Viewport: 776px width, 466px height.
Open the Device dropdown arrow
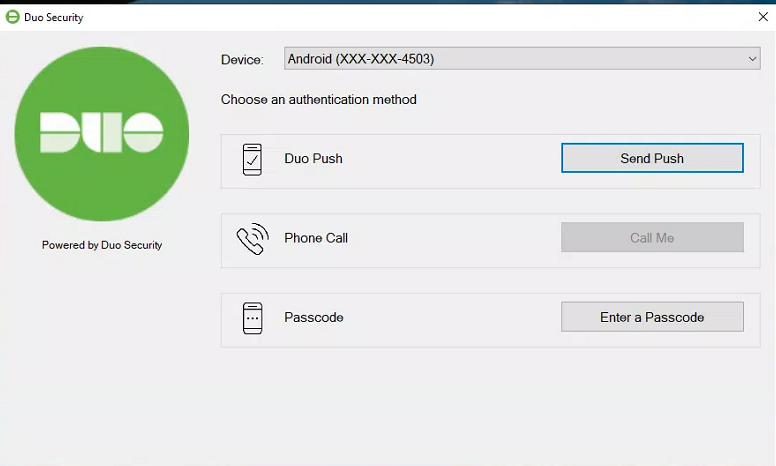point(752,59)
